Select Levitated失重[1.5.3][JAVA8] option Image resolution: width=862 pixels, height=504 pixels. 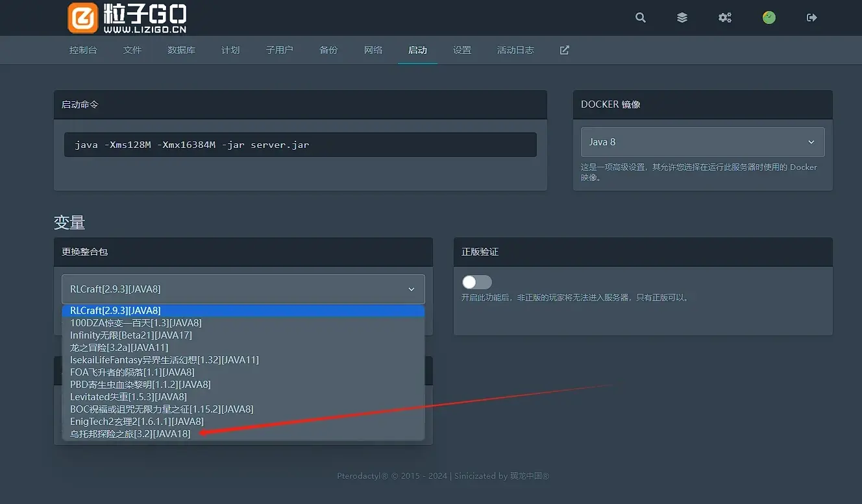[x=243, y=397]
